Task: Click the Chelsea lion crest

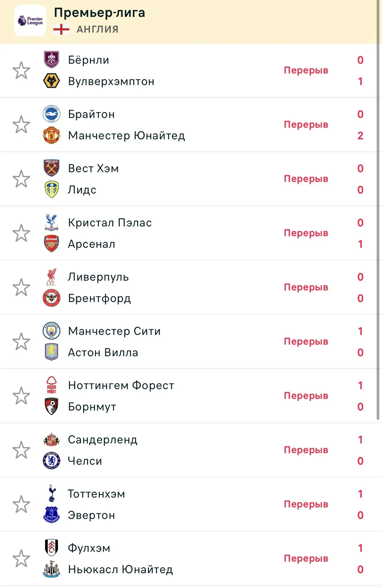Action: (x=51, y=461)
